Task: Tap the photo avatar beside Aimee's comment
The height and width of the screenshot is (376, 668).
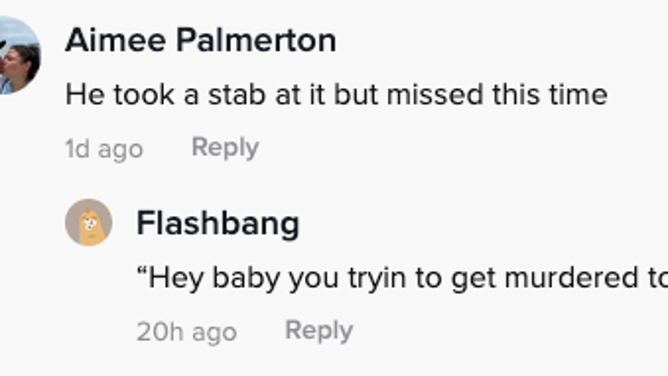Action: [20, 55]
